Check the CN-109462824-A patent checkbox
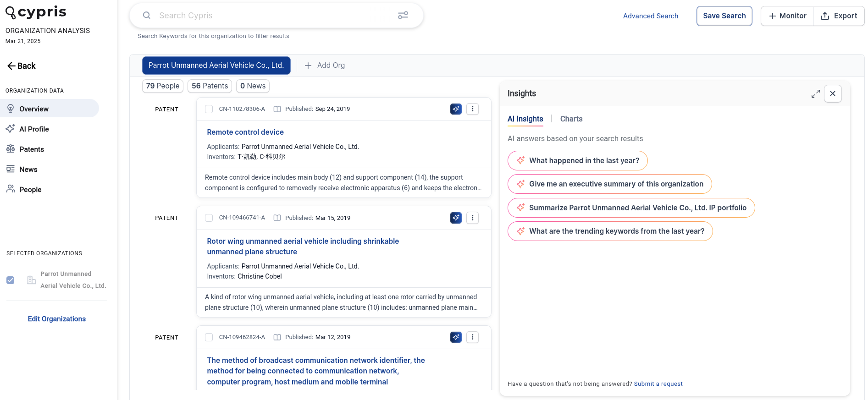The image size is (868, 400). point(209,337)
